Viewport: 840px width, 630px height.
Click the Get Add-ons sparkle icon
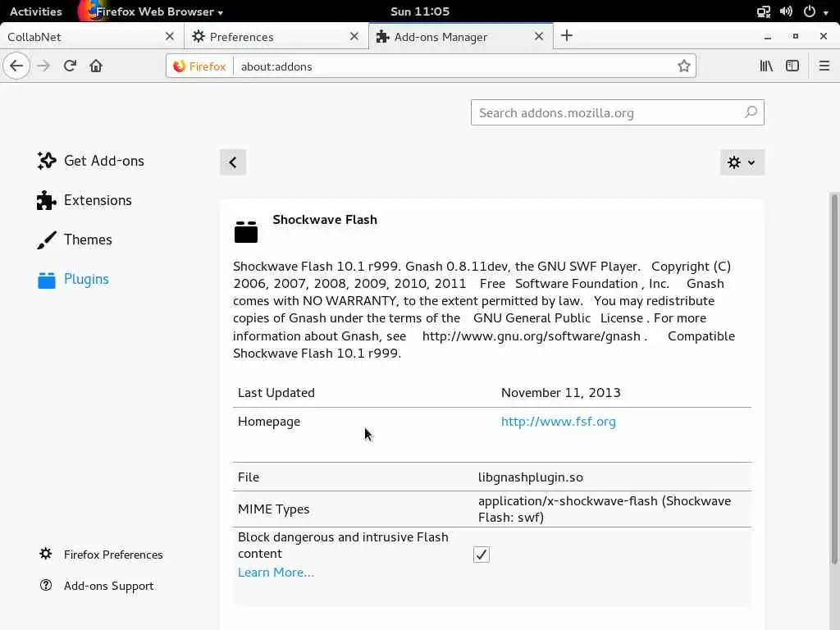(x=46, y=161)
